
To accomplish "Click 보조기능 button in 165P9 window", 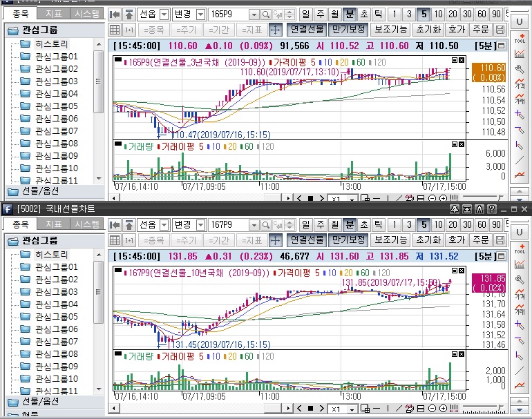I will tap(390, 30).
